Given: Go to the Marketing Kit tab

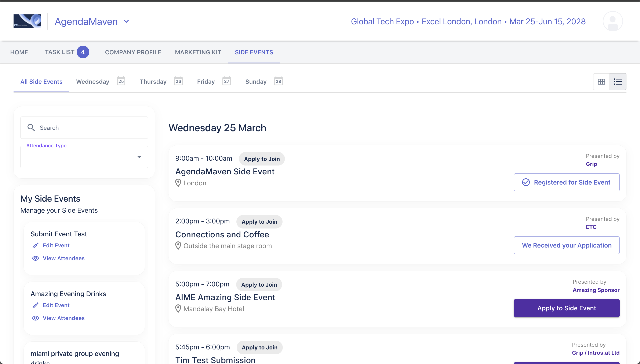Looking at the screenshot, I should 198,52.
